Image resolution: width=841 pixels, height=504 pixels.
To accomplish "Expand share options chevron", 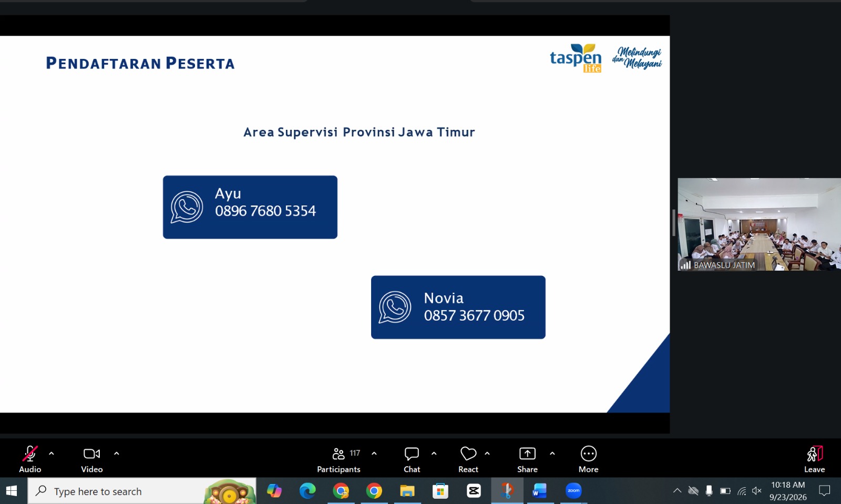I will tap(552, 453).
